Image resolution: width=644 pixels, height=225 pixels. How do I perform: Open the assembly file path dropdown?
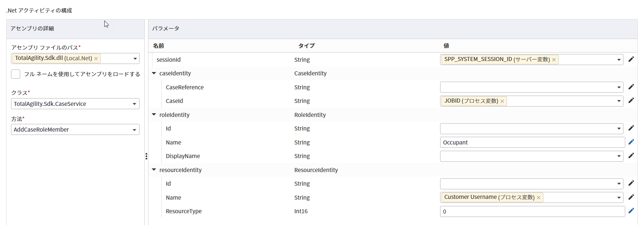[x=135, y=58]
